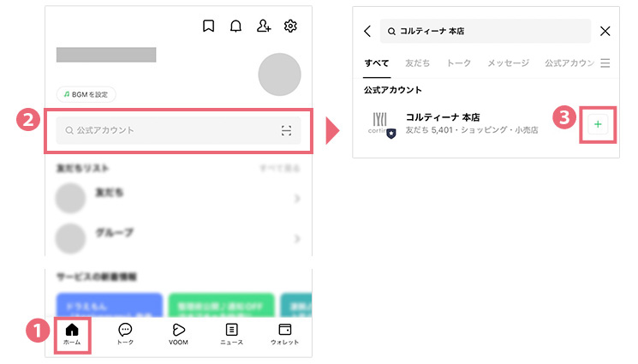This screenshot has width=638, height=364.
Task: Expand the 友だち list row chevron
Action: click(297, 199)
